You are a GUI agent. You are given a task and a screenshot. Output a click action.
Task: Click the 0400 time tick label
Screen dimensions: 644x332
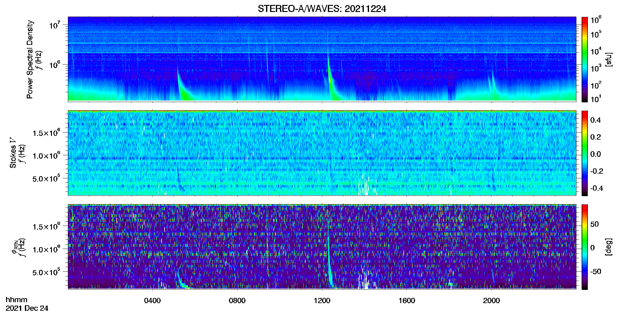(x=152, y=300)
